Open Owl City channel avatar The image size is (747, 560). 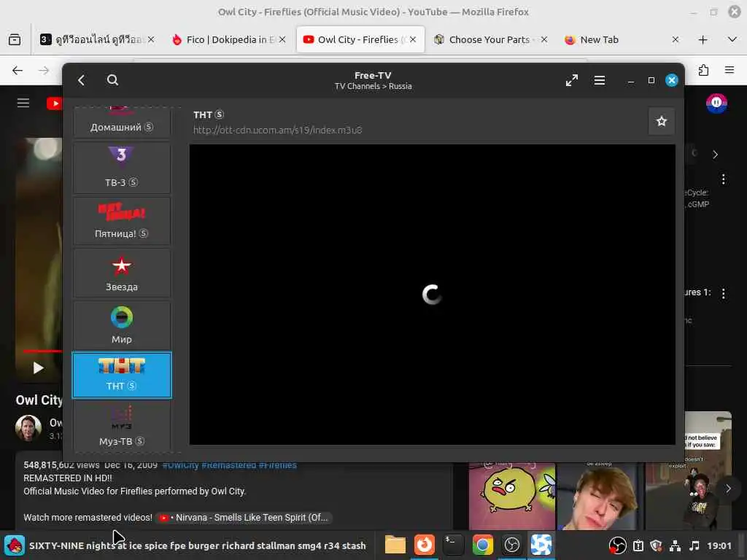pos(28,427)
